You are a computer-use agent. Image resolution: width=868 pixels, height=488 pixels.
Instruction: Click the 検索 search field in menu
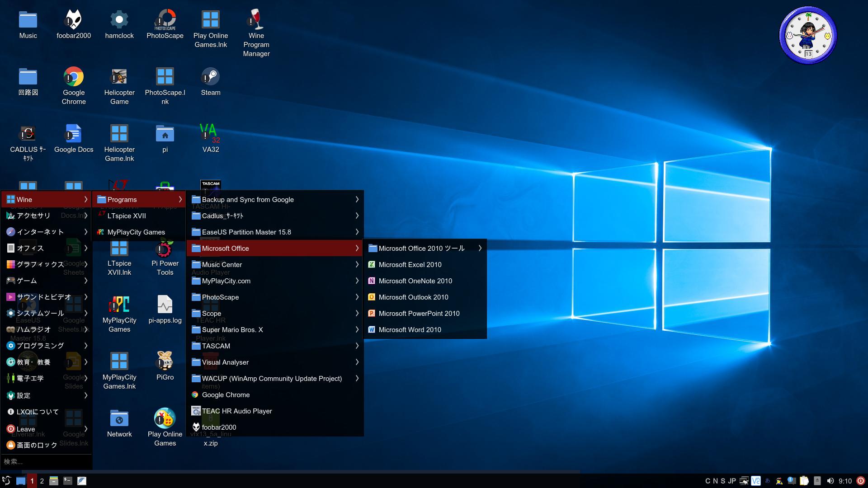point(45,461)
